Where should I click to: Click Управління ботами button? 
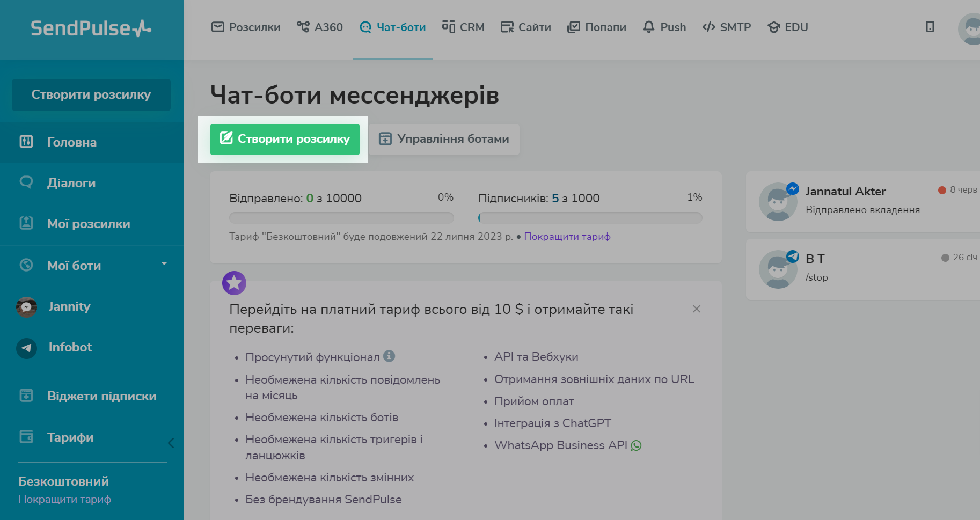(444, 139)
